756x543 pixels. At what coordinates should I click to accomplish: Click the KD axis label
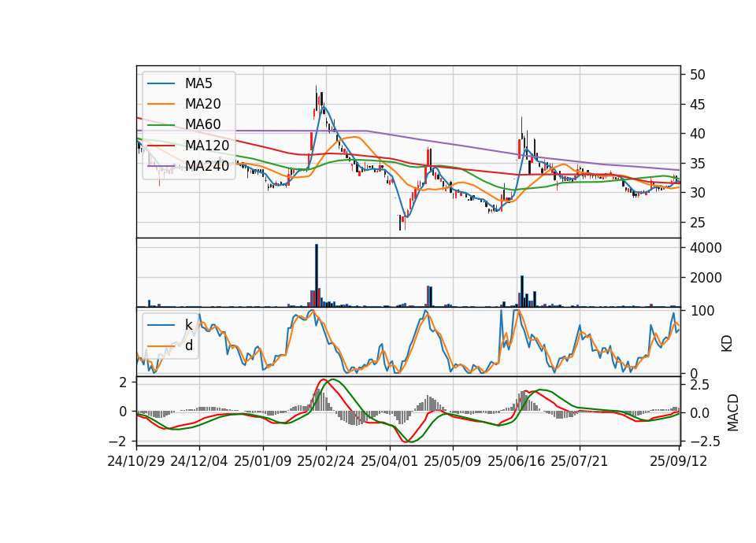[727, 344]
